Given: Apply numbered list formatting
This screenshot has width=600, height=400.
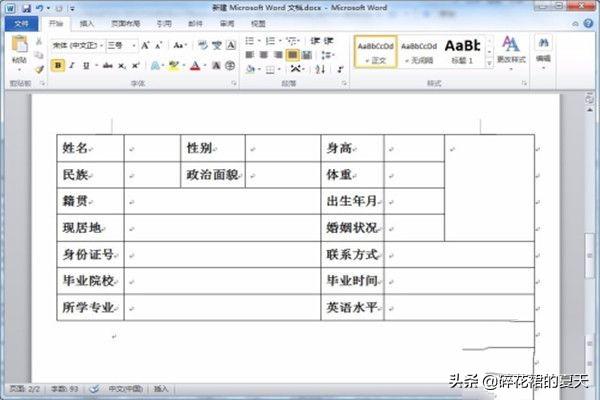Looking at the screenshot, I should (x=270, y=41).
